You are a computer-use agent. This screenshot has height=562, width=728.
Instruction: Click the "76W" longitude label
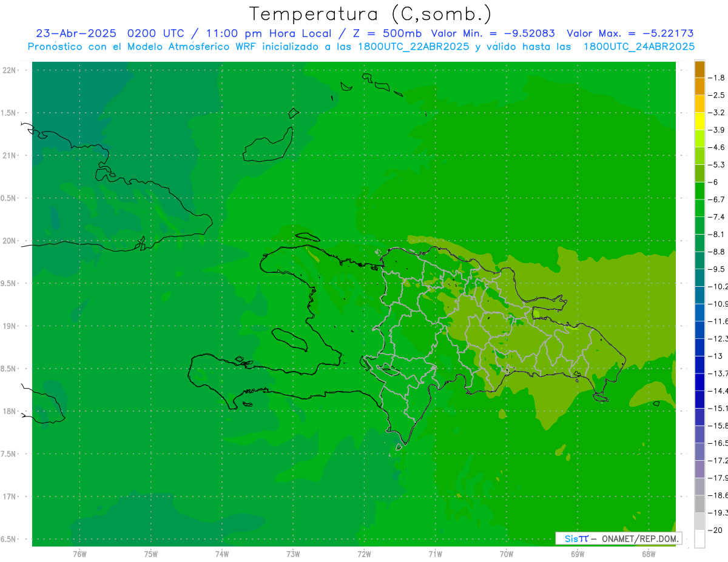coord(79,554)
